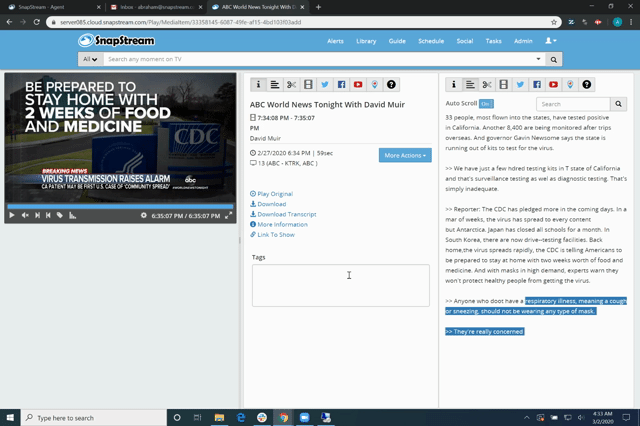
Task: Open the All search filter dropdown
Action: tap(90, 59)
